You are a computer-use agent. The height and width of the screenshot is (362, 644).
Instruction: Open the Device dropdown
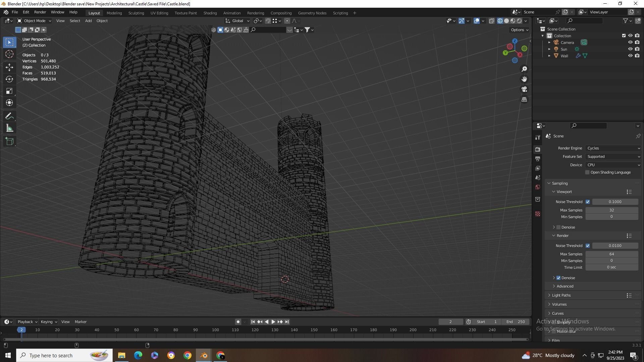pyautogui.click(x=613, y=165)
